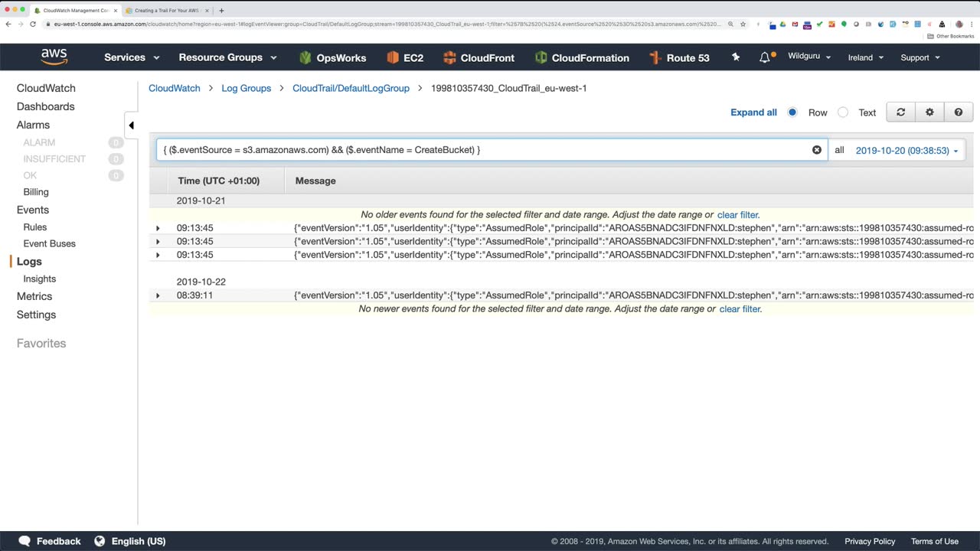Open the Resource Groups dropdown
The height and width of the screenshot is (551, 980).
(227, 57)
